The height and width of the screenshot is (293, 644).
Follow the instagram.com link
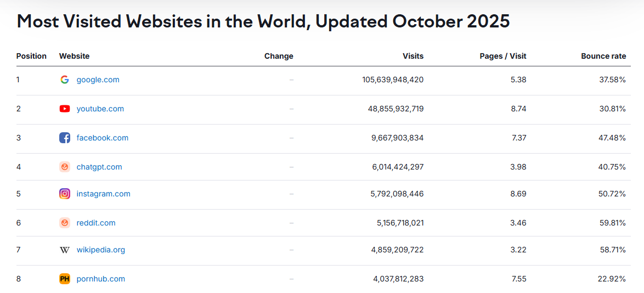(x=103, y=194)
